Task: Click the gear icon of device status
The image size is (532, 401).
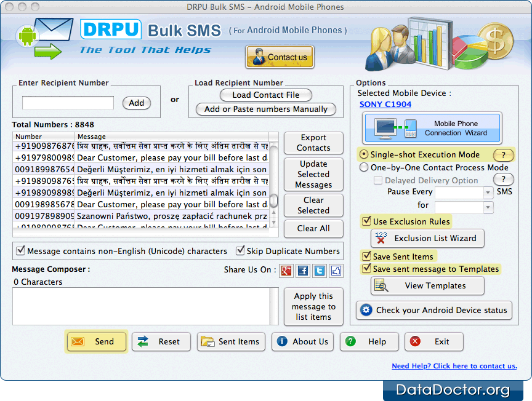Action: tap(366, 310)
